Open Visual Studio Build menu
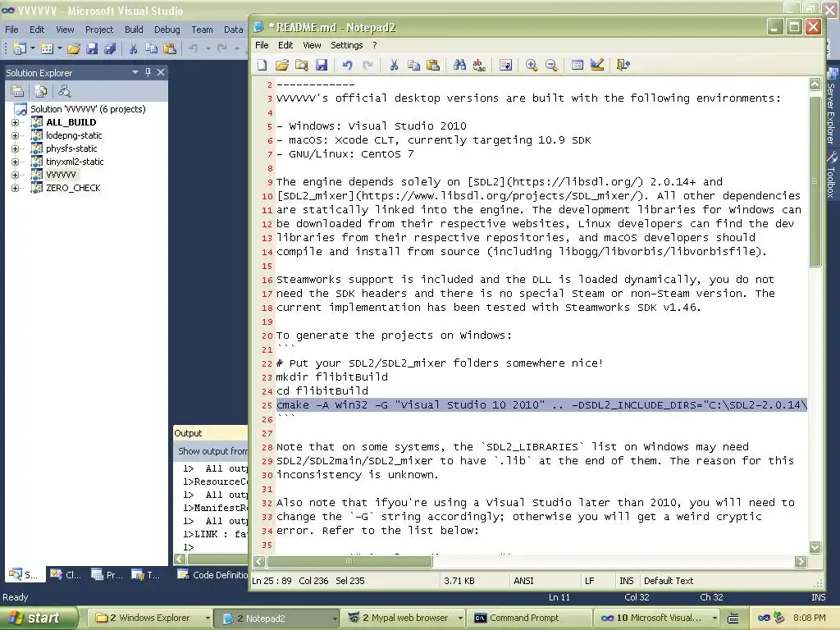This screenshot has width=840, height=630. coord(134,30)
